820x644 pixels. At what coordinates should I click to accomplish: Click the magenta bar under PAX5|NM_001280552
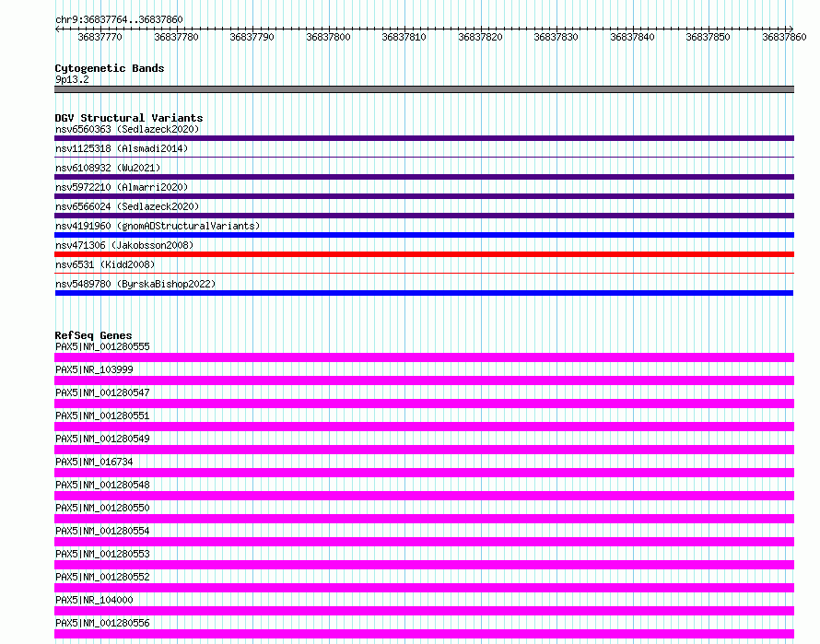point(424,588)
